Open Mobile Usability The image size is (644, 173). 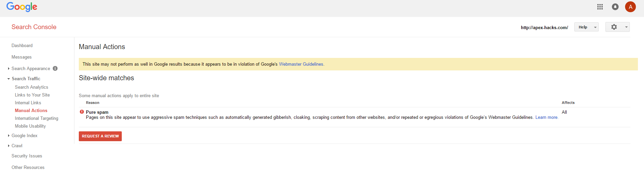[x=30, y=126]
